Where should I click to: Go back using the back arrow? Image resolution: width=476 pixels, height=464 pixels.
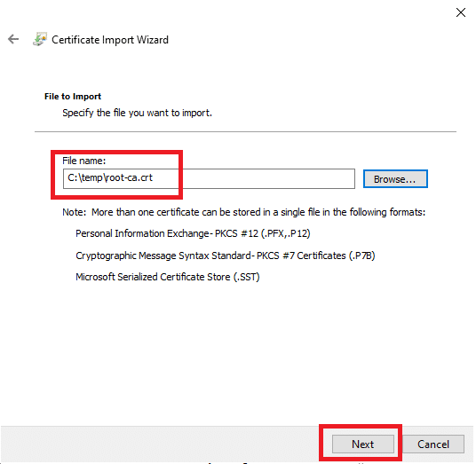pos(13,39)
